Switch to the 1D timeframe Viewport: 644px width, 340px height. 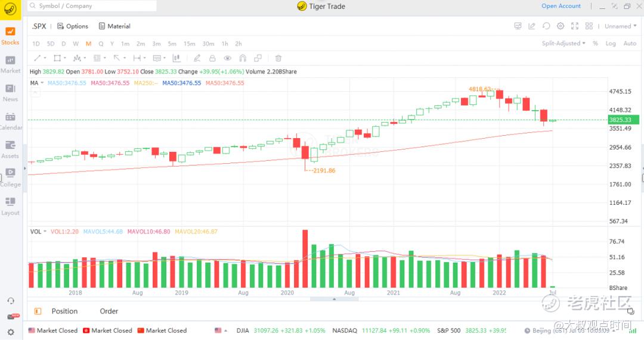tap(36, 43)
